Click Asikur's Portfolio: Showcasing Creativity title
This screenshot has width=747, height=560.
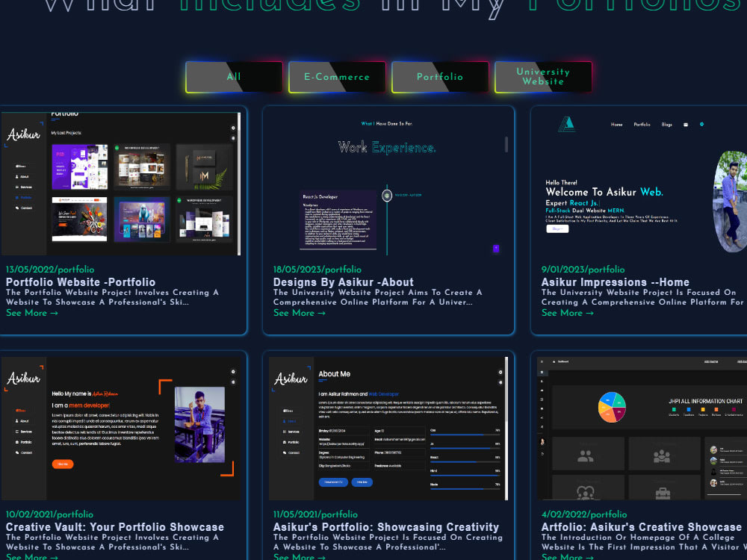(386, 527)
